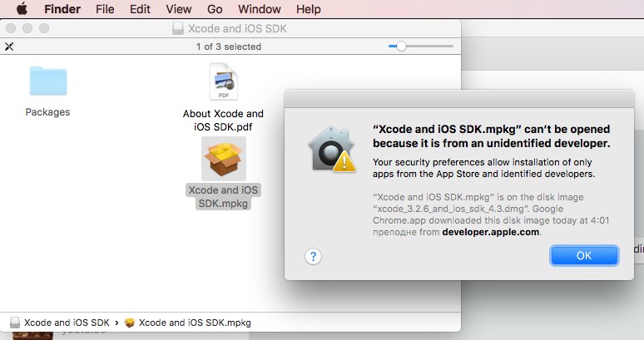Open the Edit menu
The image size is (644, 340).
point(140,9)
